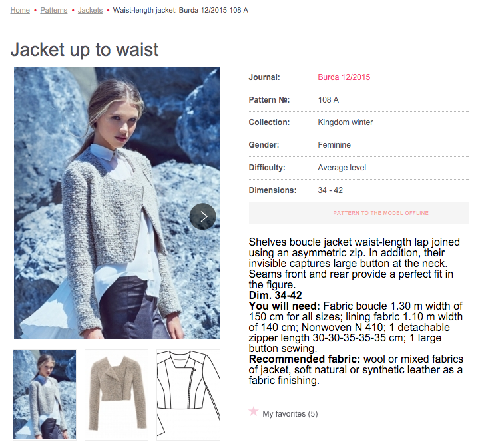Screen dimensions: 478x448
Task: Click the Jacket up to waist heading
Action: click(x=85, y=49)
